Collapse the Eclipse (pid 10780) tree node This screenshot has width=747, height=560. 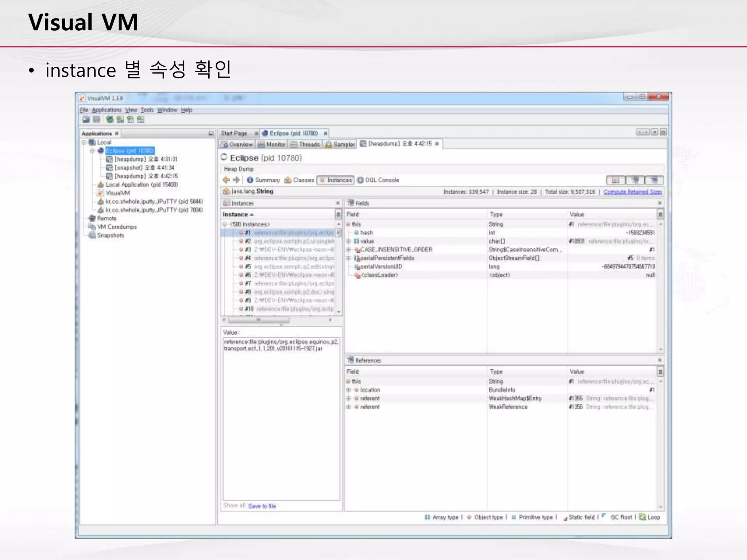[92, 151]
